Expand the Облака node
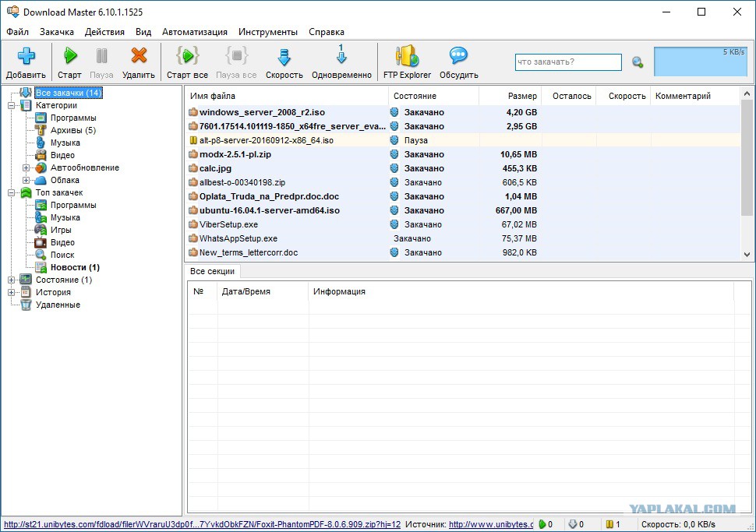Viewport: 756px width, 532px height. [x=26, y=180]
